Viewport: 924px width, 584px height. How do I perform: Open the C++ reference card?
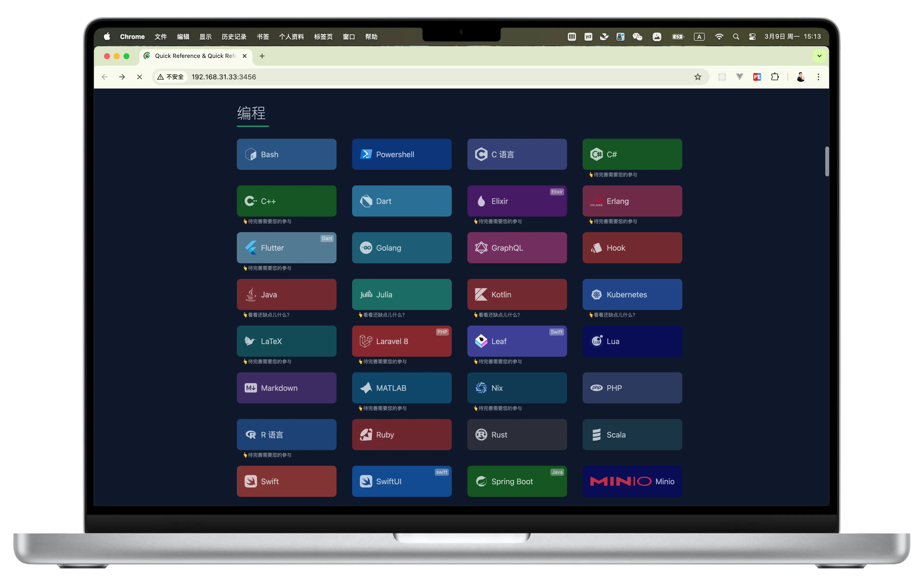pyautogui.click(x=286, y=201)
